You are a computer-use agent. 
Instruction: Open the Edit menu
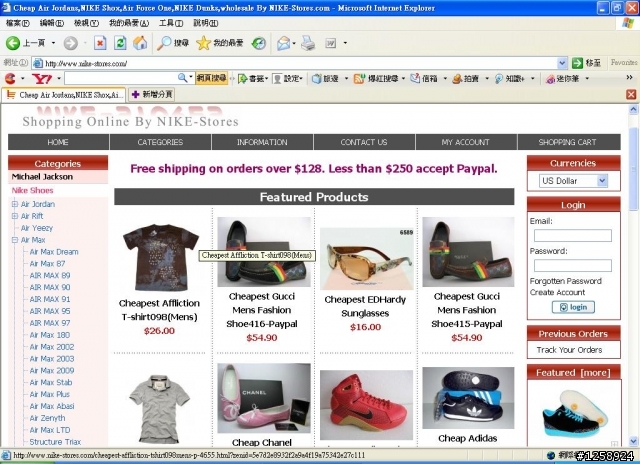point(52,23)
